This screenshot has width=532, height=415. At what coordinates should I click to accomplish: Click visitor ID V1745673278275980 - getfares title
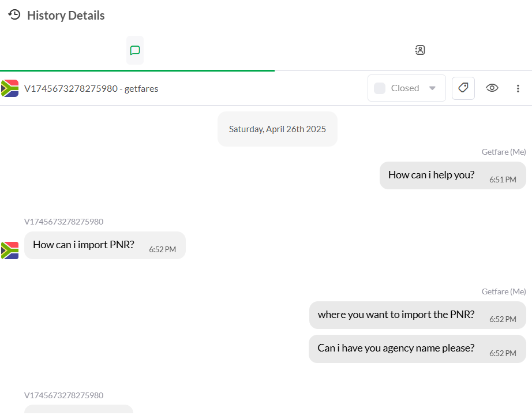tap(91, 88)
